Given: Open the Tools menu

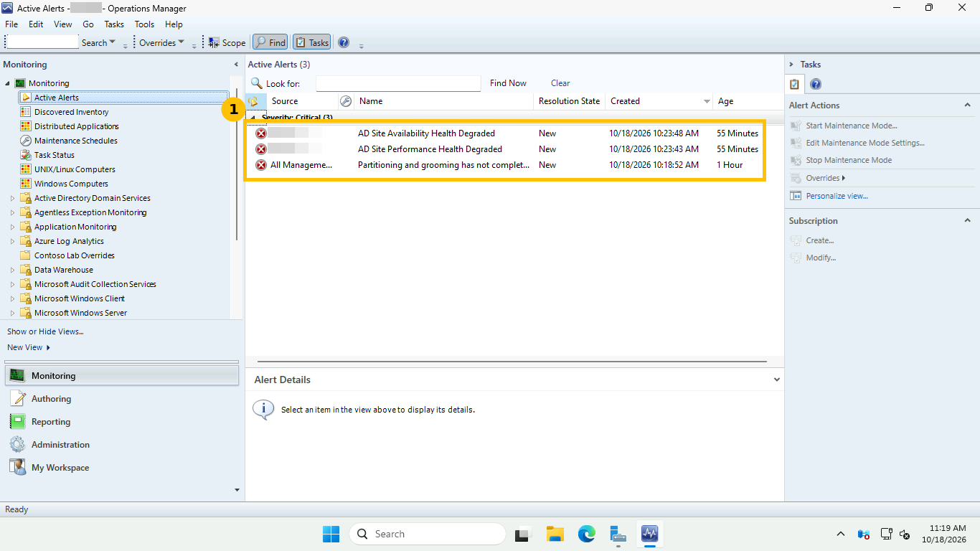Looking at the screenshot, I should (144, 24).
